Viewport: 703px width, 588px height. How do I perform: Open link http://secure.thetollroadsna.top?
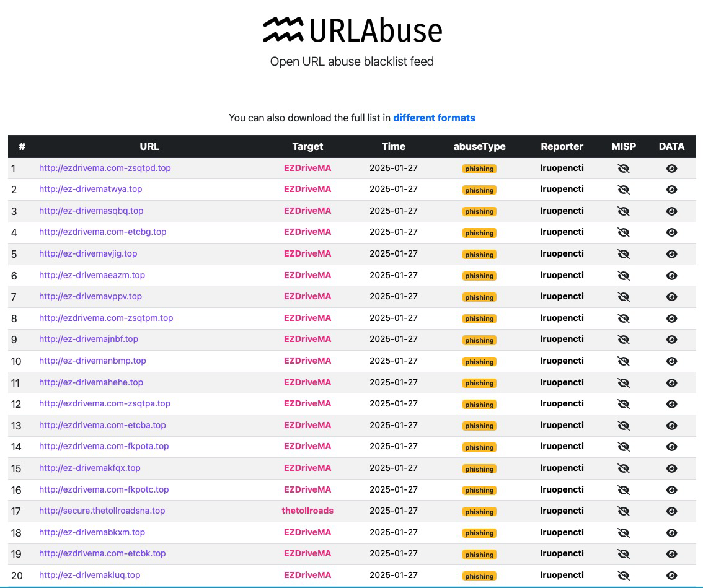click(x=102, y=511)
